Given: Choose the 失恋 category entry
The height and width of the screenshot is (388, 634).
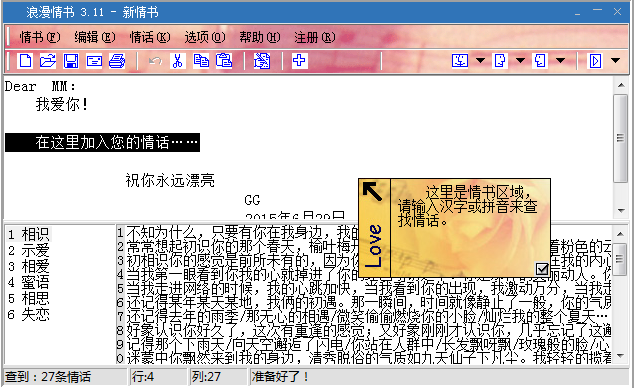Looking at the screenshot, I should [x=28, y=314].
